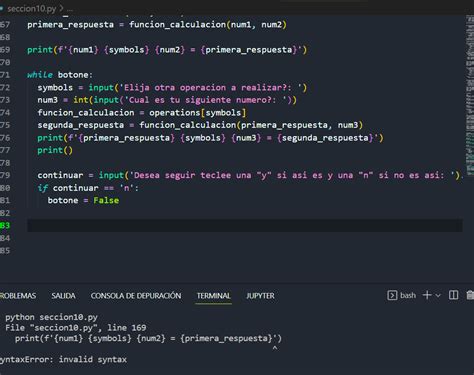Click 'continuar' variable on line 79
The image size is (474, 375).
[x=60, y=175]
